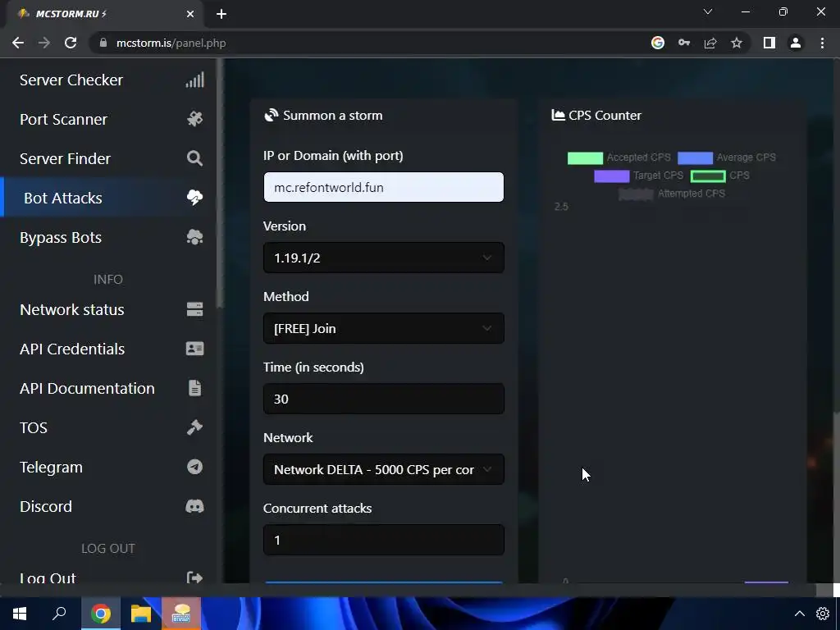Show hidden system tray icons chevron
Viewport: 840px width, 630px height.
tap(799, 614)
